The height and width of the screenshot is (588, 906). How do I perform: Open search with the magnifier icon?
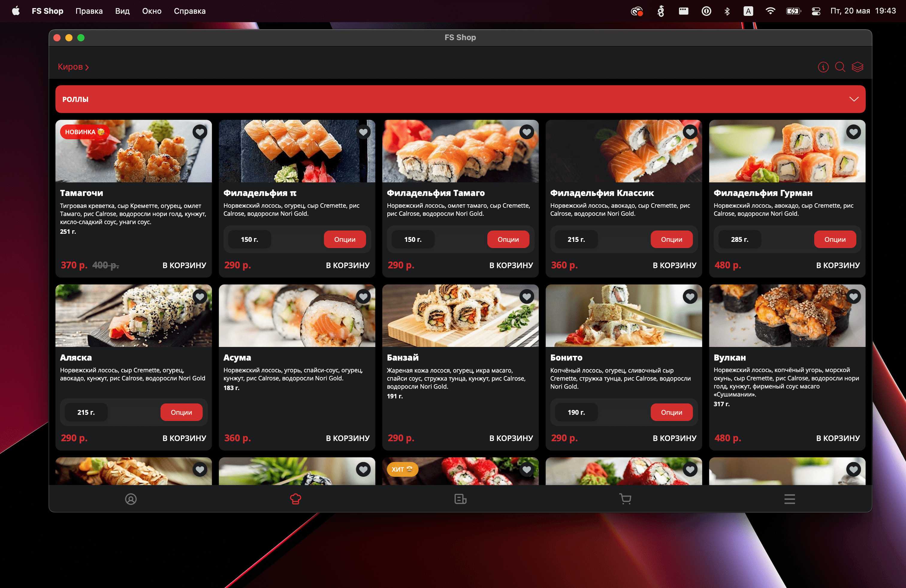840,67
